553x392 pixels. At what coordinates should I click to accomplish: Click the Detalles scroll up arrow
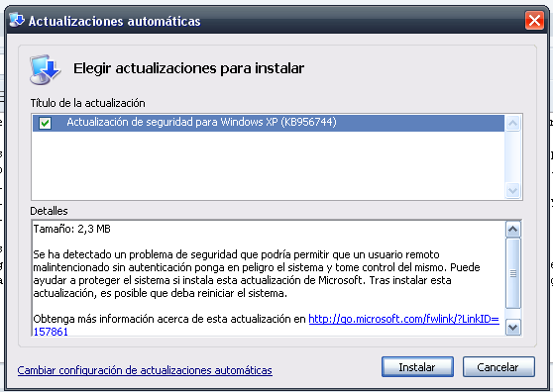pyautogui.click(x=513, y=230)
